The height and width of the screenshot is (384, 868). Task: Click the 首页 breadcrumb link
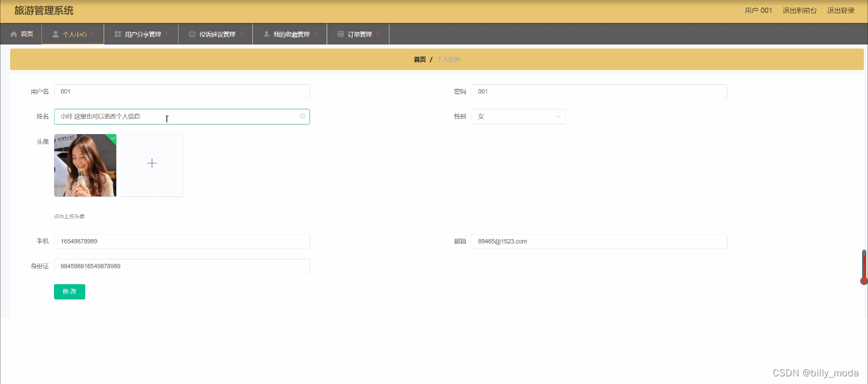click(x=420, y=59)
